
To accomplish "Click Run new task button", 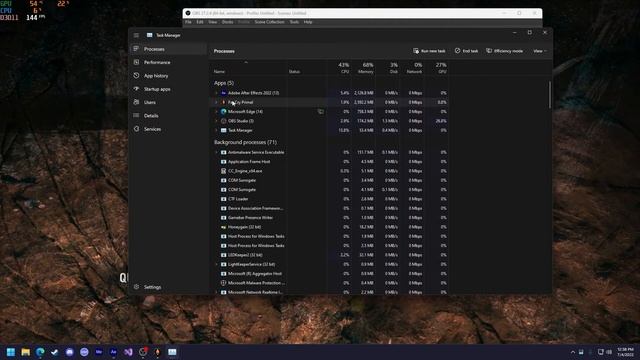I will pyautogui.click(x=429, y=51).
